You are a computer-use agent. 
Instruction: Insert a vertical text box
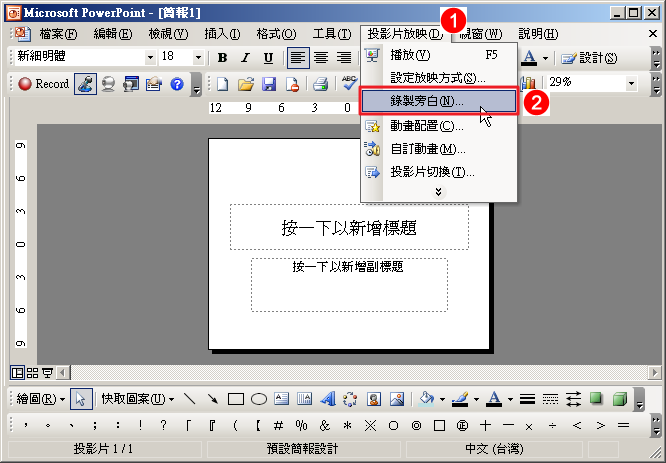click(305, 399)
